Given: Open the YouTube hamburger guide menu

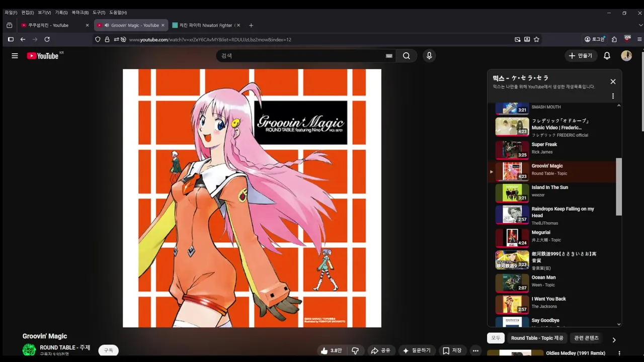Looking at the screenshot, I should (15, 56).
